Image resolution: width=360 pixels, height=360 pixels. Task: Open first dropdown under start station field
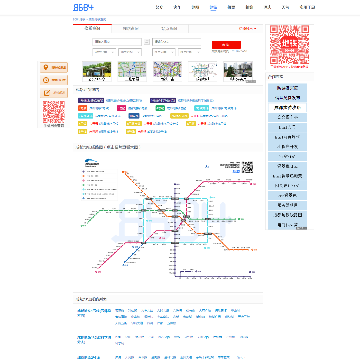(x=104, y=52)
